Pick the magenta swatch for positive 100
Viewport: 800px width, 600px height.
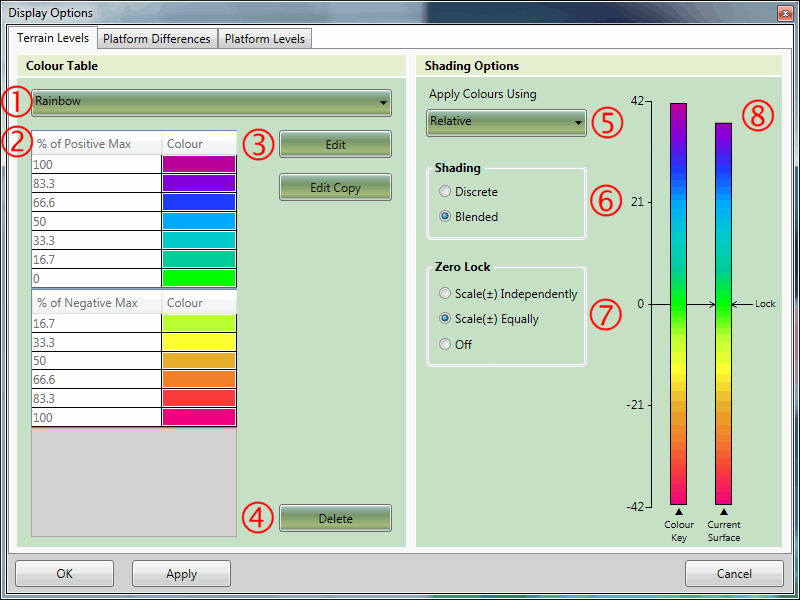pos(199,164)
